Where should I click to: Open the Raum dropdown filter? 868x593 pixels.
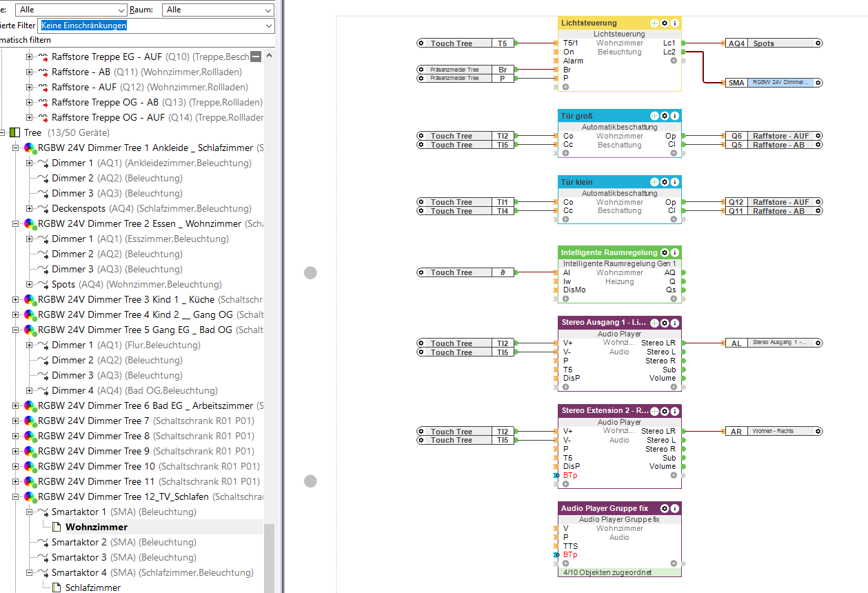[218, 10]
